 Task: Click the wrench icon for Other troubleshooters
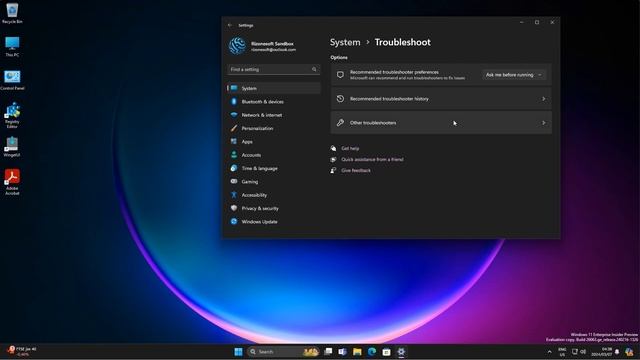pos(340,123)
